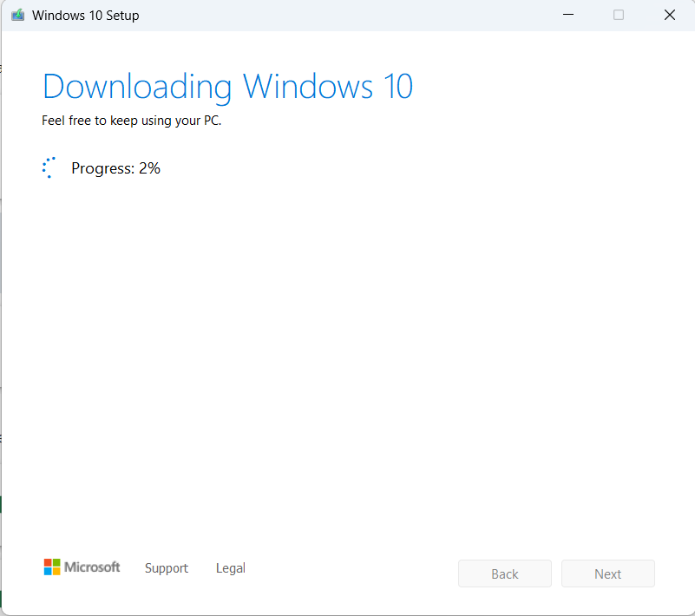The height and width of the screenshot is (616, 695).
Task: Click the red square of the Microsoft logo
Action: [x=48, y=562]
